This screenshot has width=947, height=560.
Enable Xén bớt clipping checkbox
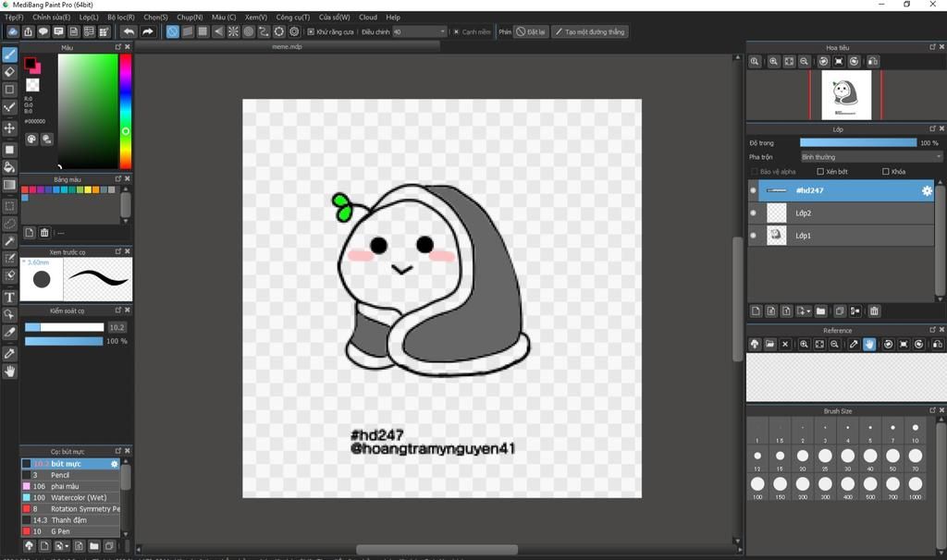tap(820, 171)
